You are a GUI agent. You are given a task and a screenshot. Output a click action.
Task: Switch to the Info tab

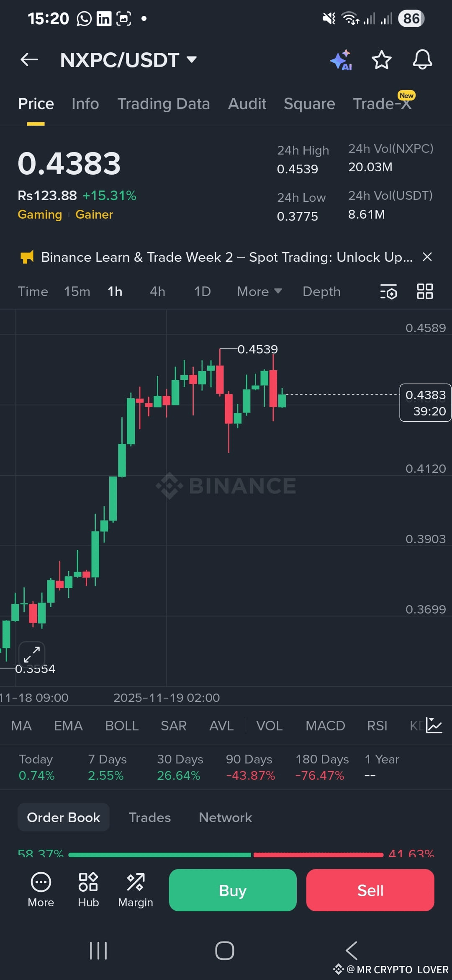85,104
